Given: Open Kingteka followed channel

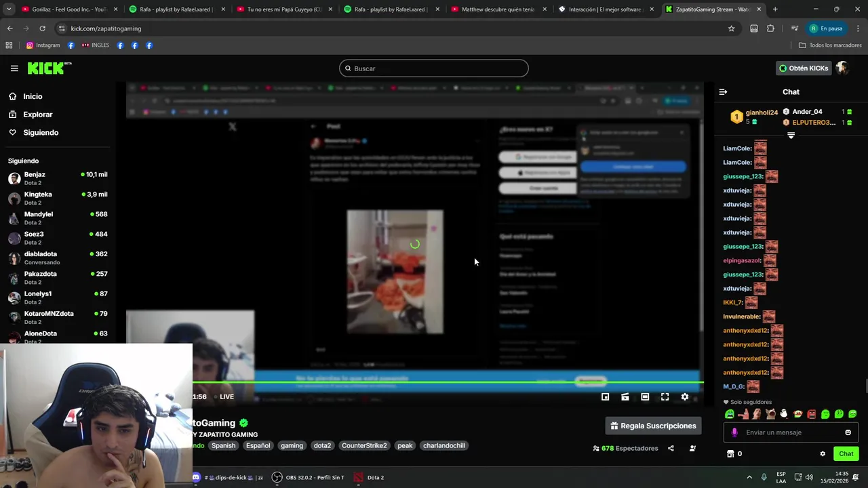Looking at the screenshot, I should (57, 198).
